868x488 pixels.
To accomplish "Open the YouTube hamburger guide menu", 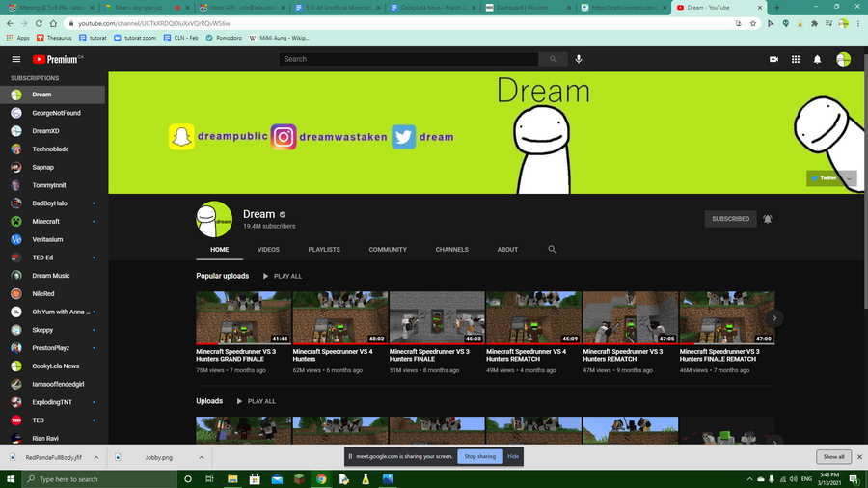I will tap(16, 59).
